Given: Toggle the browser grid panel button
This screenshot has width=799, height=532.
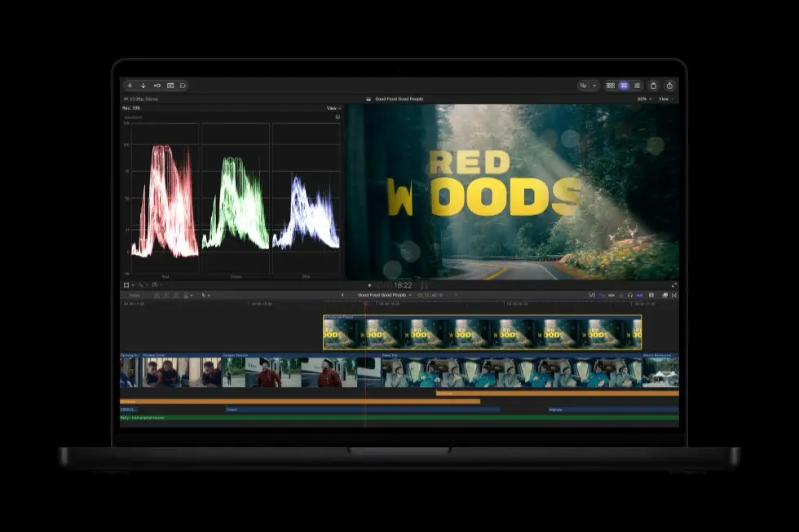Looking at the screenshot, I should click(611, 86).
